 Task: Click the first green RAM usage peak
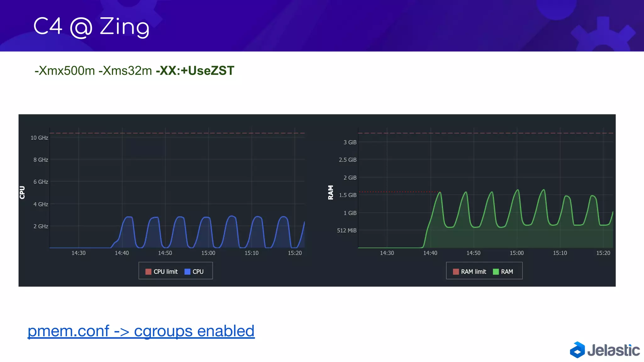[x=440, y=193]
